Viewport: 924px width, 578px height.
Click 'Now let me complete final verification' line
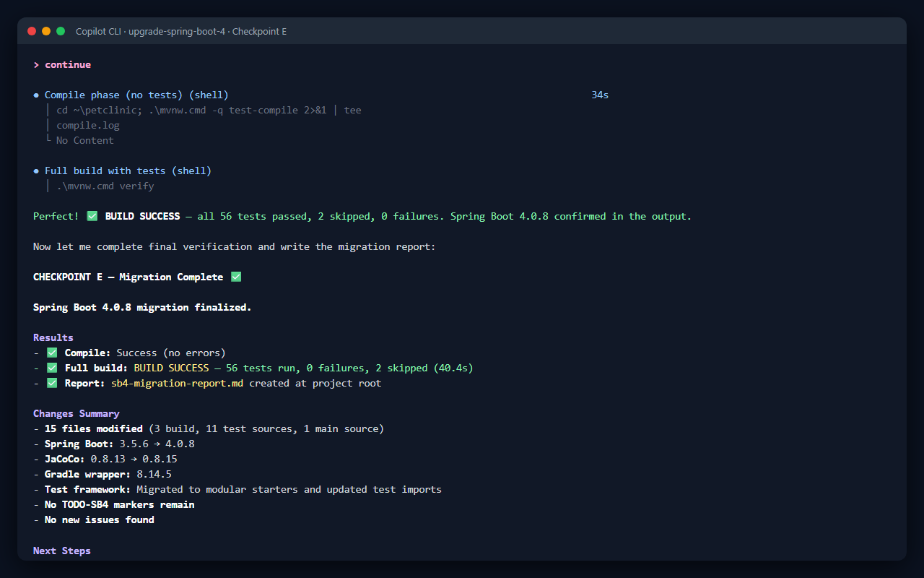coord(235,246)
